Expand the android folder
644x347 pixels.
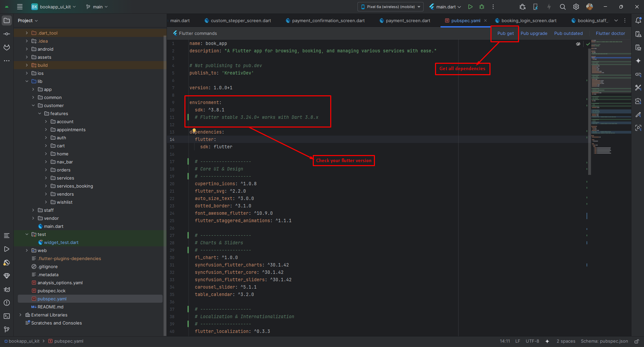(27, 49)
